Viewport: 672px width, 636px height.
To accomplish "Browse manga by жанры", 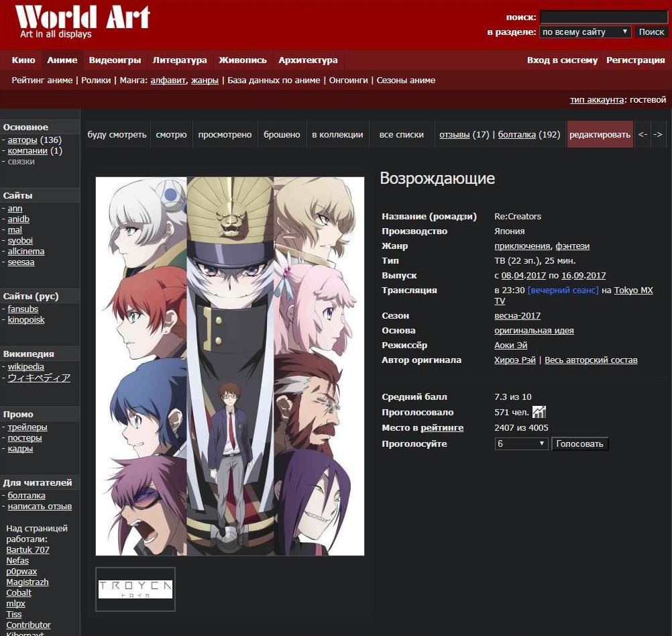I will pos(205,81).
